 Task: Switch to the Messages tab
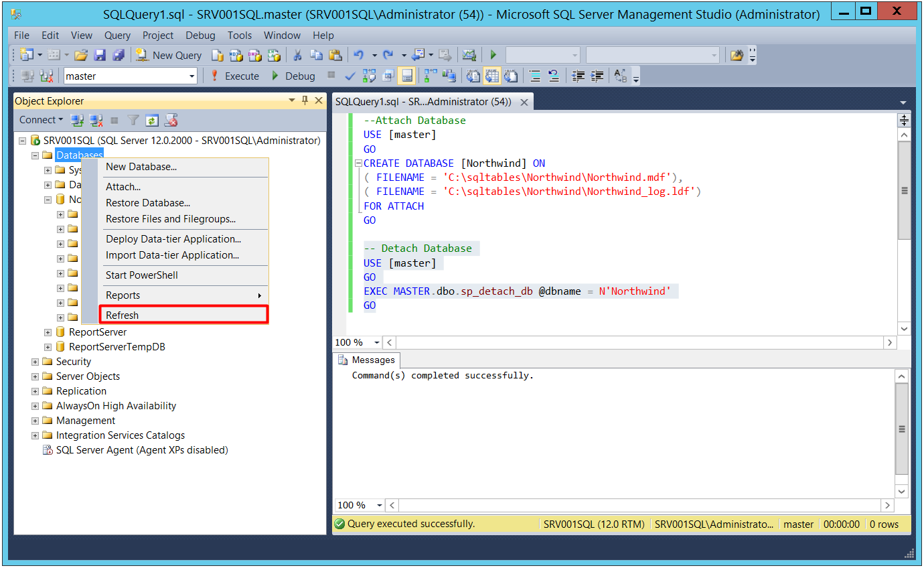point(367,360)
